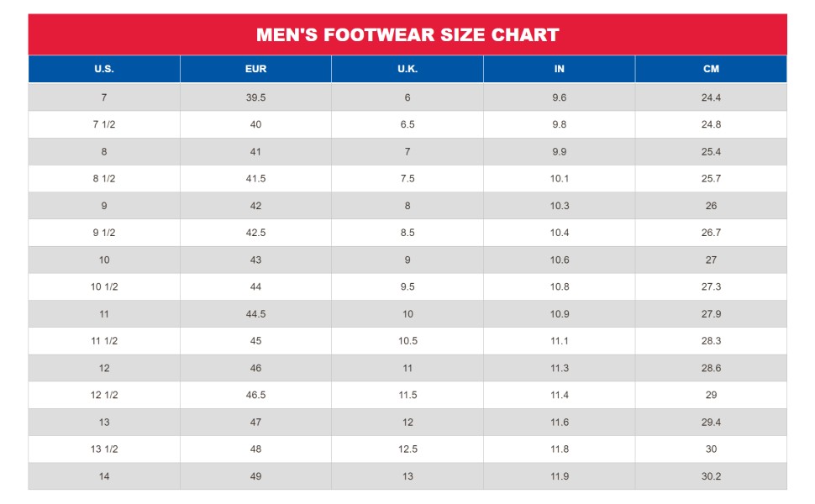Click the 25.4 centimeter value
Viewport: 815px width, 504px height.
711,152
